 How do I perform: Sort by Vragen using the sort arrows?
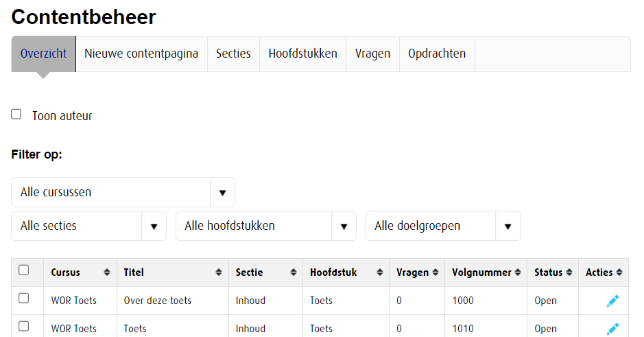coord(435,272)
